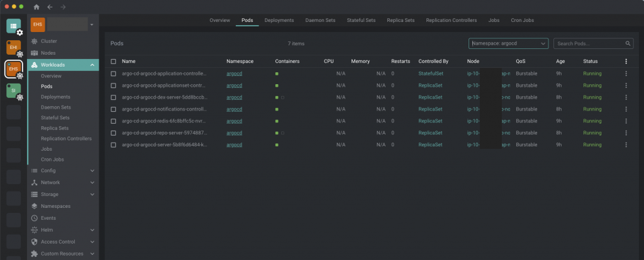Click the home icon in title bar
This screenshot has height=260, width=644.
(36, 7)
